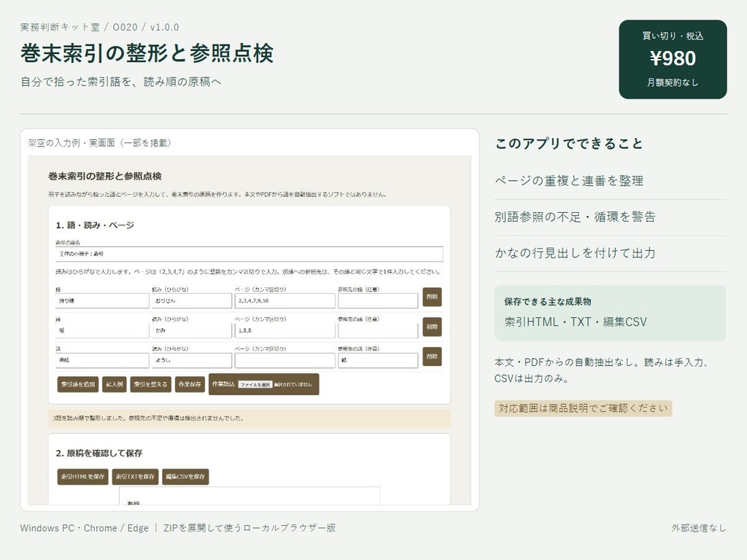This screenshot has height=560, width=747.
Task: Click the reference field in ようし row
Action: point(378,360)
